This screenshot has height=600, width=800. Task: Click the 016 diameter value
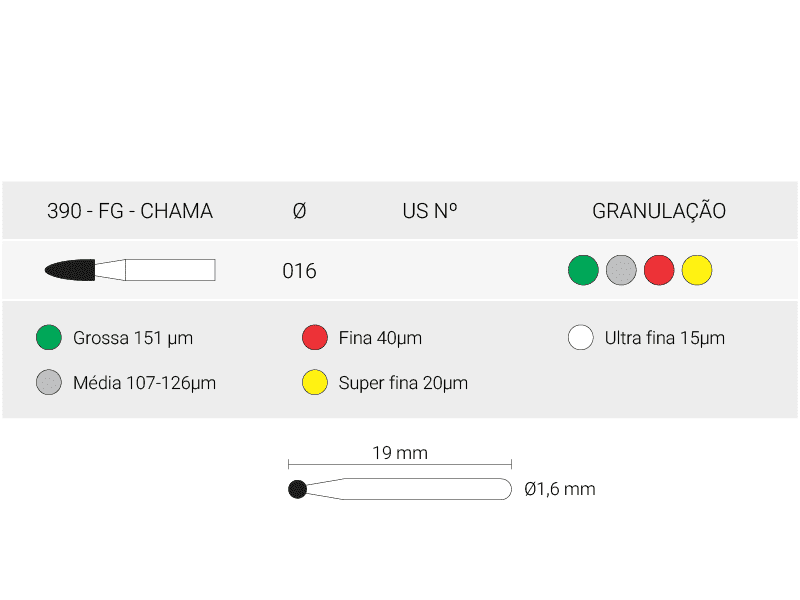pos(299,271)
